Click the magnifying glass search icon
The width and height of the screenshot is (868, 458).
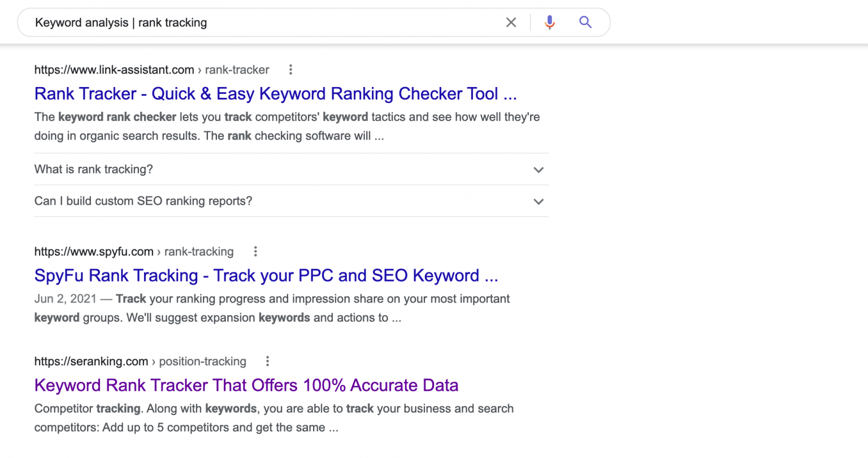coord(585,22)
